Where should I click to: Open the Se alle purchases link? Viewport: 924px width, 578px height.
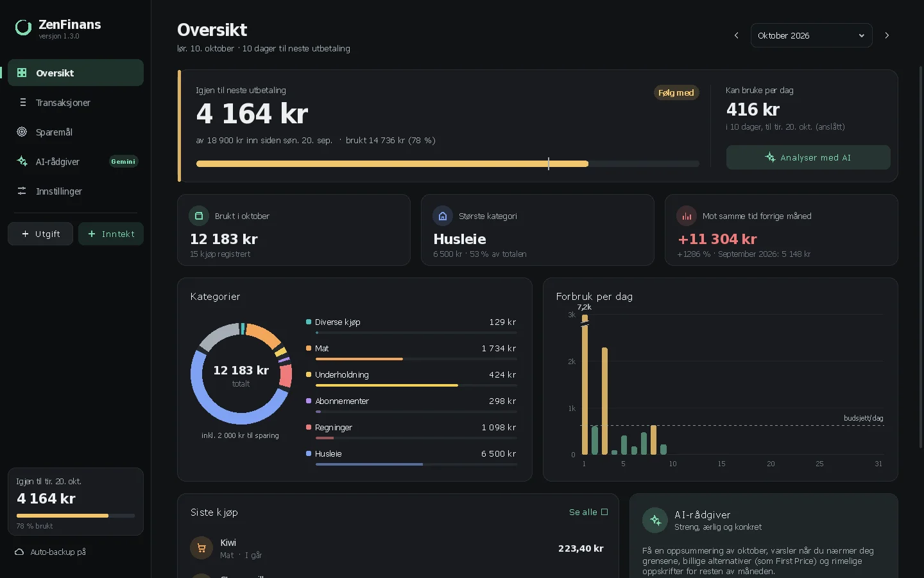tap(588, 512)
